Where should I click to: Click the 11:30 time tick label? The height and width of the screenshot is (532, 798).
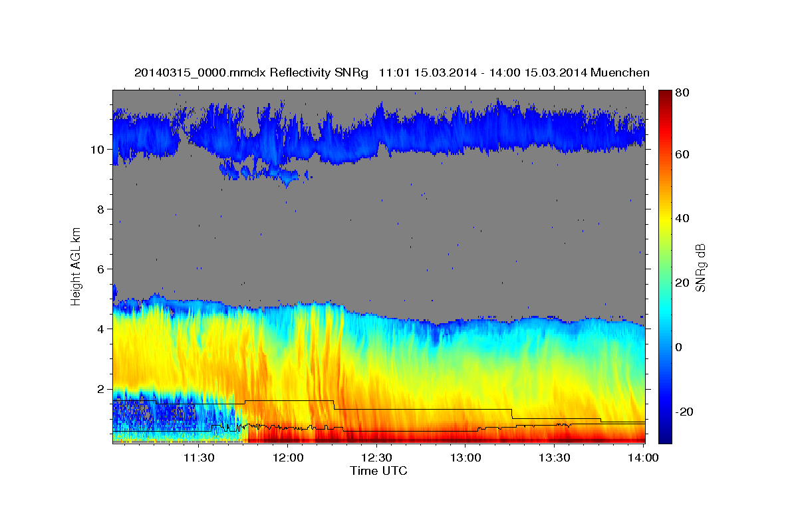click(x=198, y=458)
